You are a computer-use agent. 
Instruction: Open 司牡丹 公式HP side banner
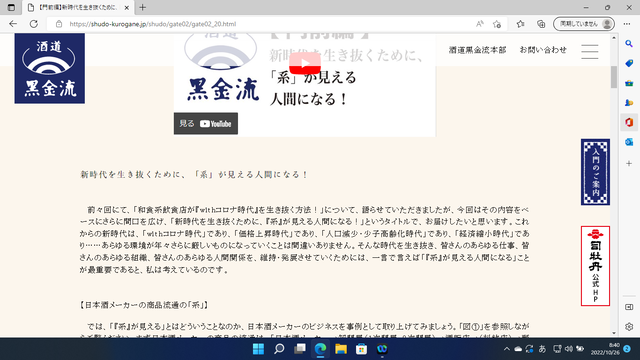click(x=595, y=266)
